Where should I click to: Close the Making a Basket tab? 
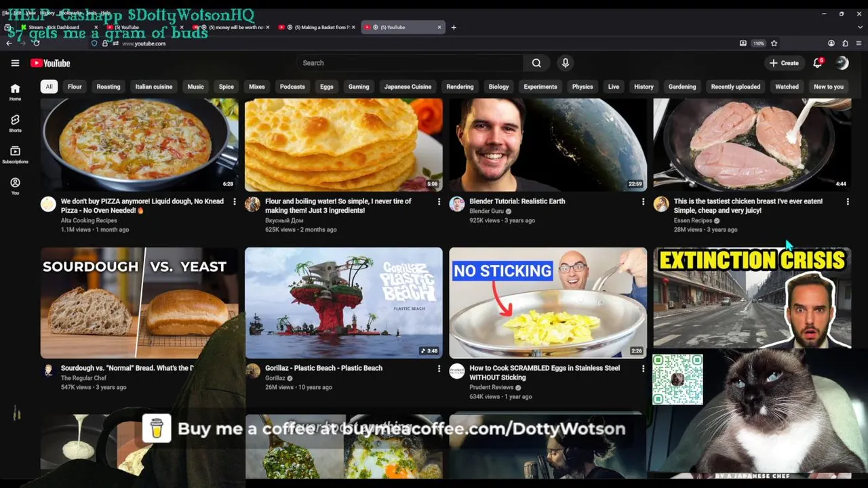point(353,27)
